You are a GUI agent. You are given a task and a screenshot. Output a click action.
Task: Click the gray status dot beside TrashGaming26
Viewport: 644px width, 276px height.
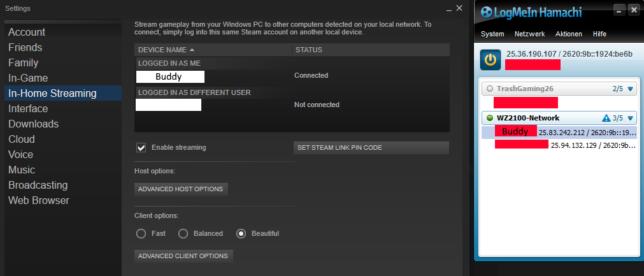tap(489, 89)
